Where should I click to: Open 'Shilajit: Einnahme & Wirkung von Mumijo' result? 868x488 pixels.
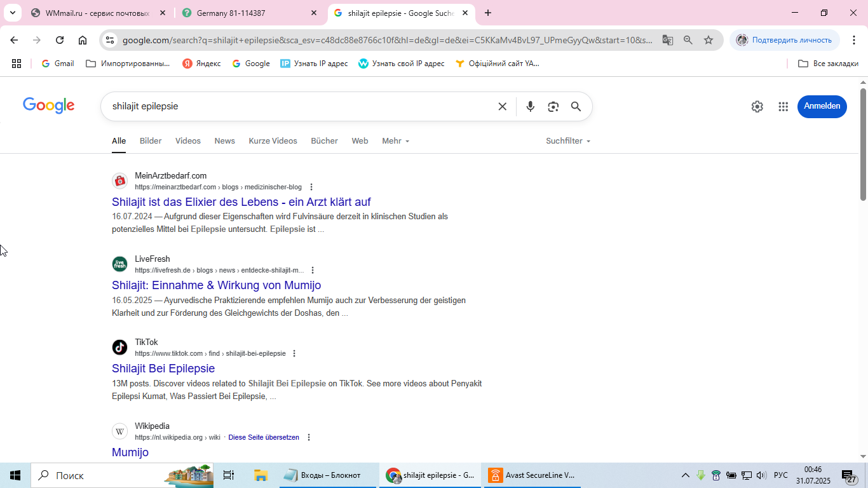[x=217, y=285]
